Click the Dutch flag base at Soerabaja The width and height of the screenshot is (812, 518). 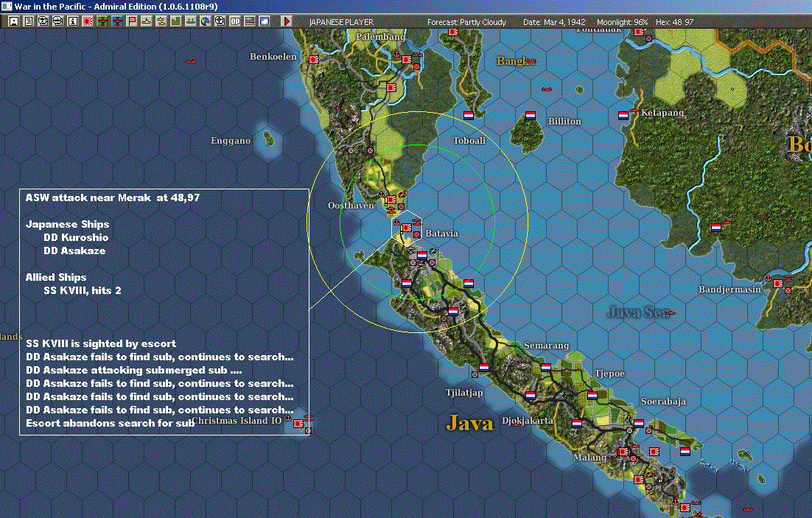639,423
